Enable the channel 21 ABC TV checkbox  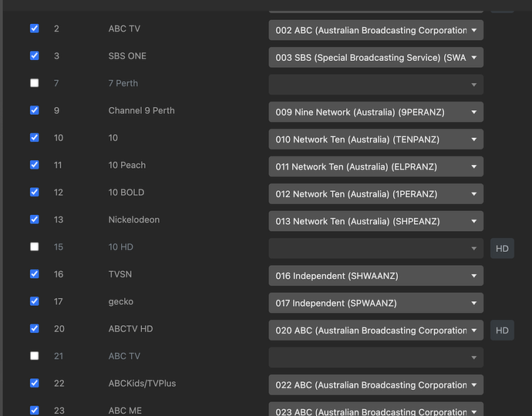(x=34, y=356)
